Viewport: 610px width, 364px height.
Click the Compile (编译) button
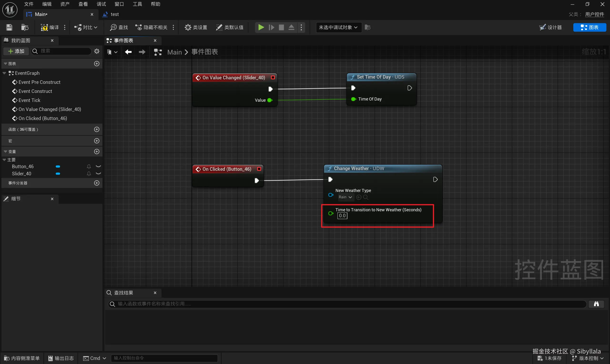pyautogui.click(x=50, y=27)
